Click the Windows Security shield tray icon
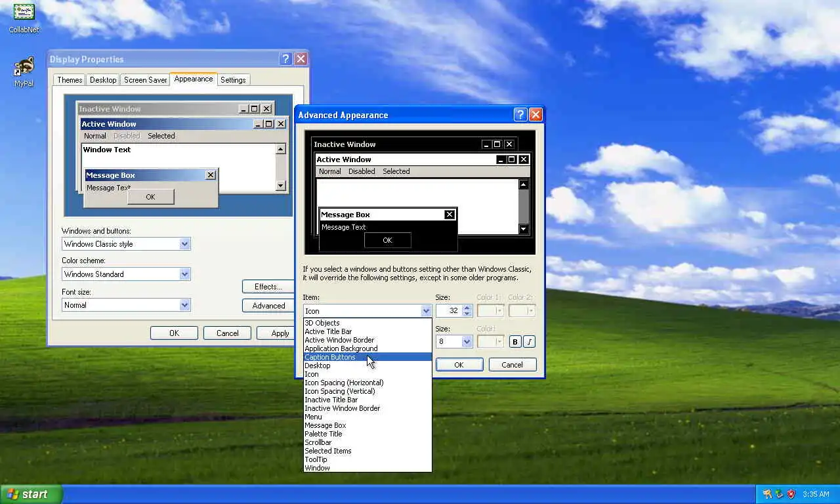The image size is (840, 504). pos(791,494)
